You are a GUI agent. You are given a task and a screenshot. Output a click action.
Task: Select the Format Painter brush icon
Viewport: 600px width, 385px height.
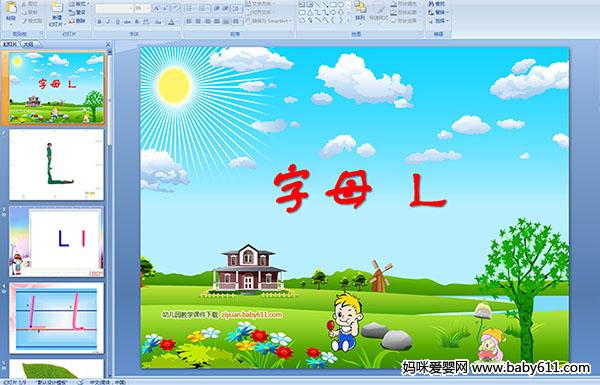pos(24,21)
